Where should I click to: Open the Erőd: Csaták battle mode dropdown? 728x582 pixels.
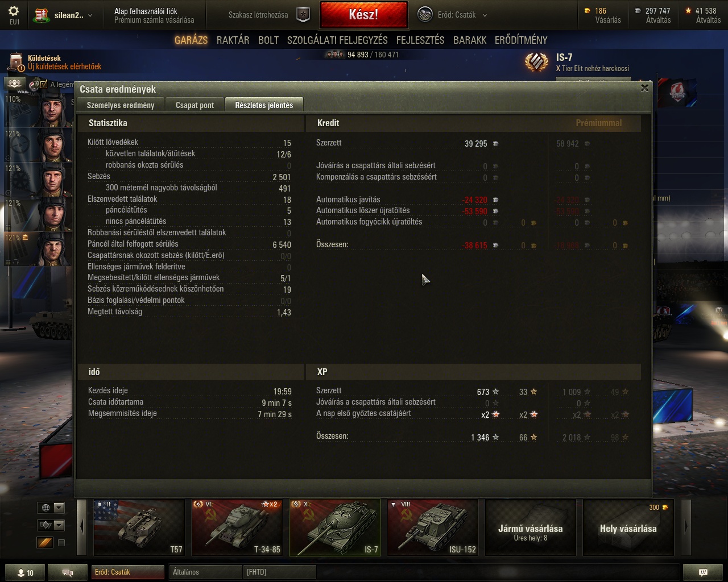tap(453, 15)
